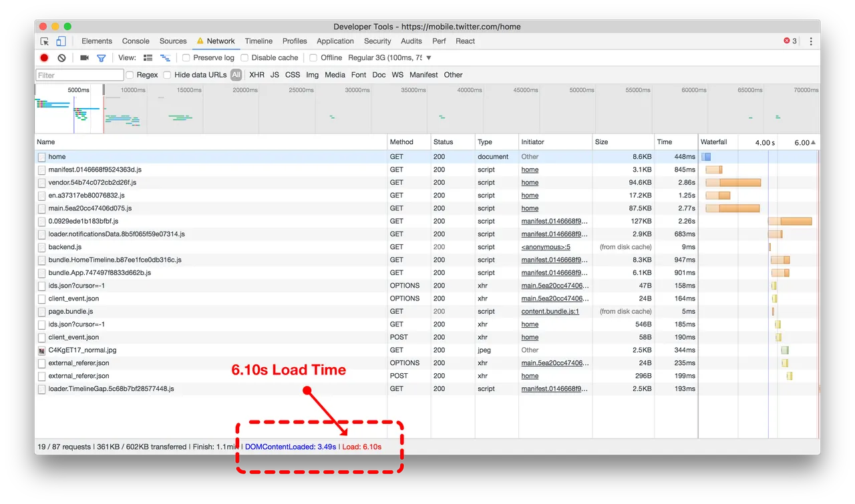
Task: Filter requests by XHR type
Action: coord(256,75)
